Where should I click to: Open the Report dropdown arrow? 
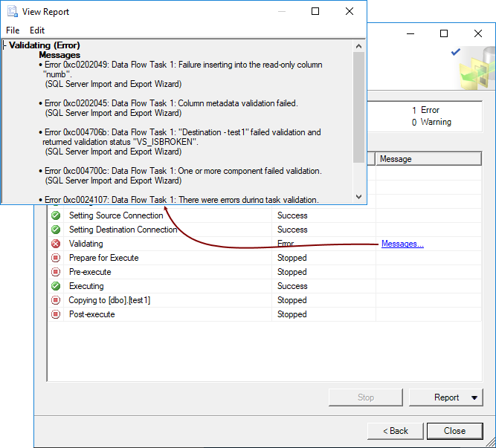point(474,397)
